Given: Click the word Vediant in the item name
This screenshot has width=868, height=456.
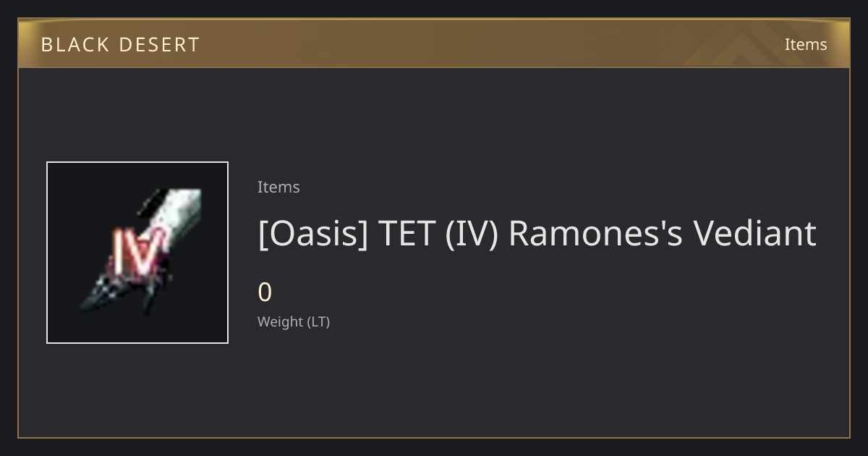Looking at the screenshot, I should [754, 234].
